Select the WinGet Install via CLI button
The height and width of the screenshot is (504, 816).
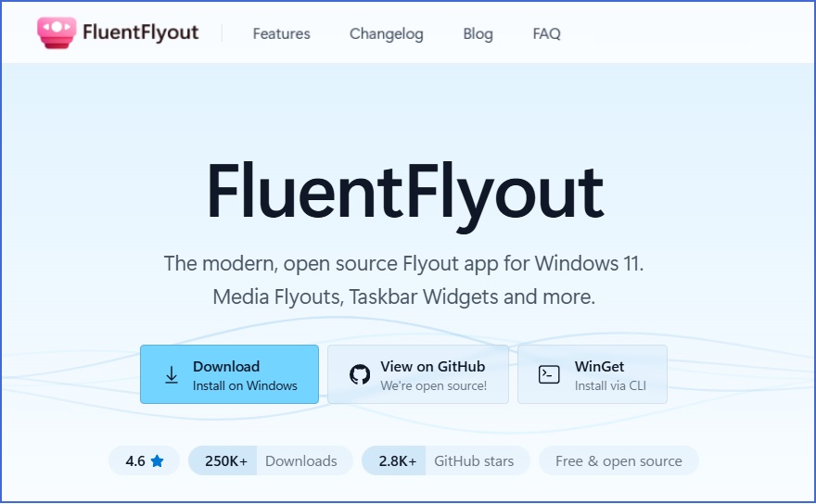[x=593, y=374]
